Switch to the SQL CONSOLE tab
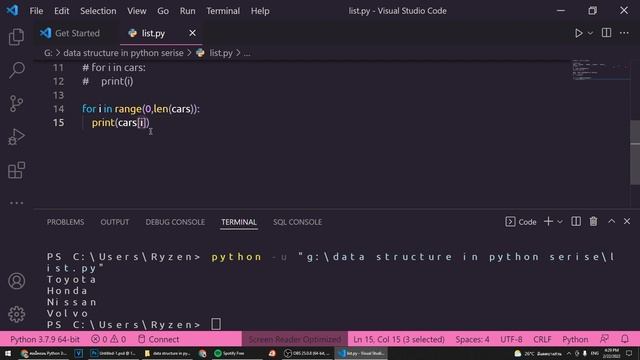 tap(297, 222)
